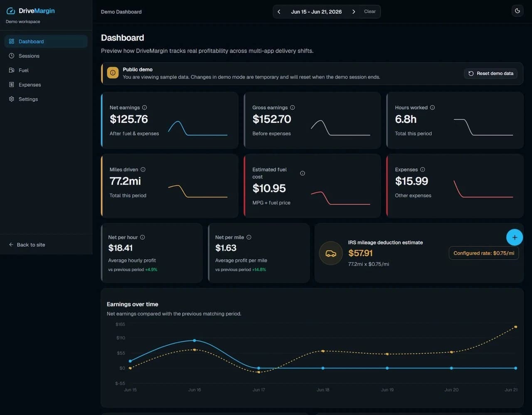This screenshot has width=532, height=415.
Task: Click the Gross earnings sparkline chart
Action: (340, 128)
